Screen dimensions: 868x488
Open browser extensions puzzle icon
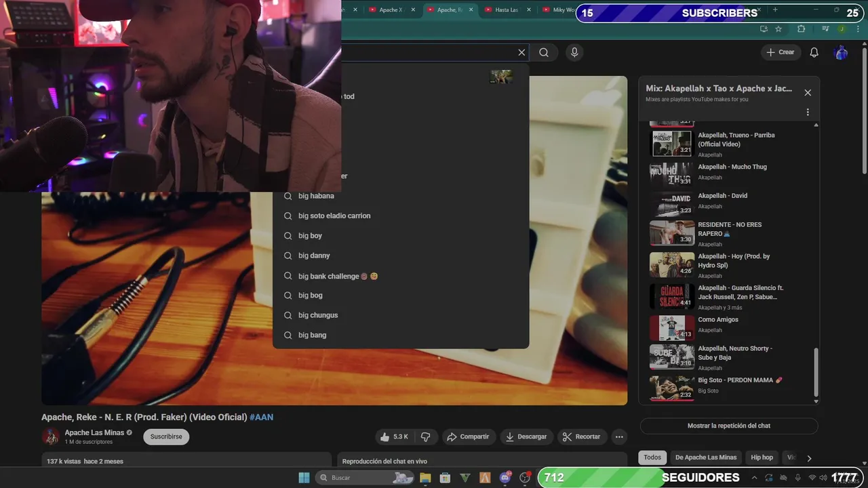(802, 29)
